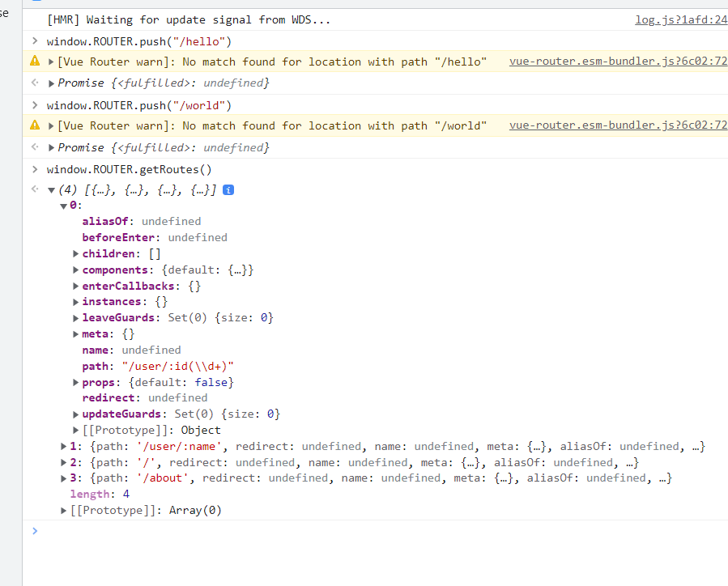
Task: Open the log.js?1afd:24 source link
Action: click(x=680, y=19)
